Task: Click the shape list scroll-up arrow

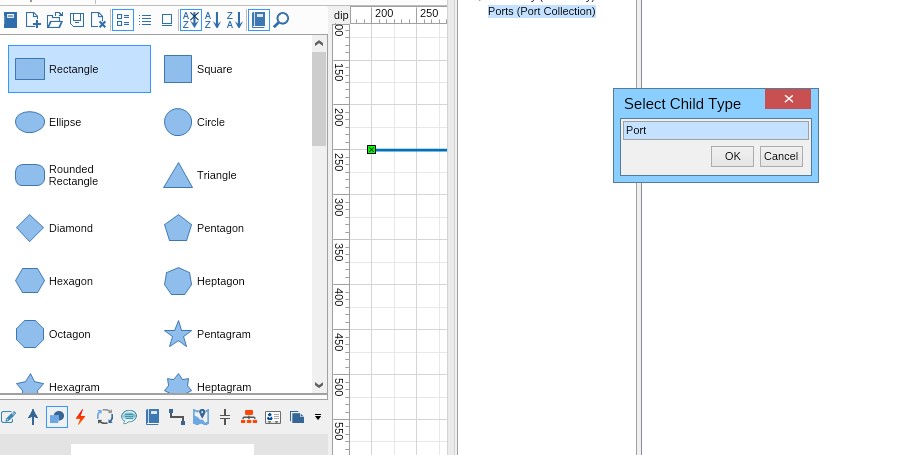Action: pyautogui.click(x=319, y=43)
